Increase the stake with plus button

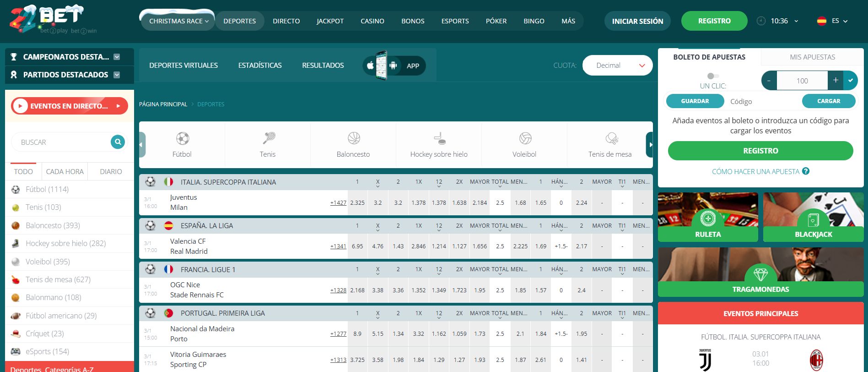click(836, 81)
